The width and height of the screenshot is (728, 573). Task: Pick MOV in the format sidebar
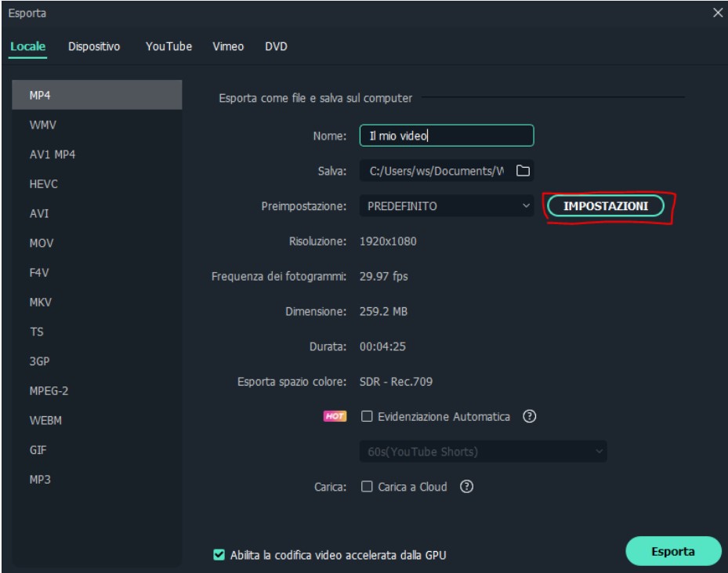point(41,243)
